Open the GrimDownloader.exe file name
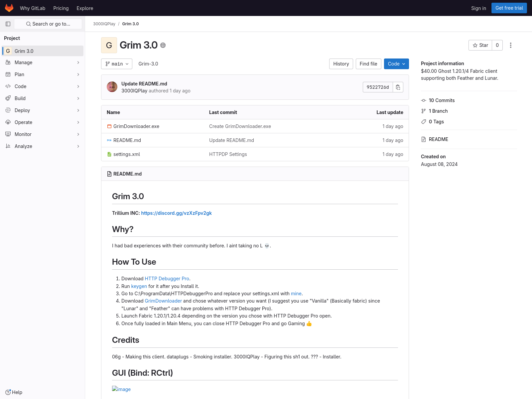This screenshot has width=532, height=399. click(x=136, y=126)
